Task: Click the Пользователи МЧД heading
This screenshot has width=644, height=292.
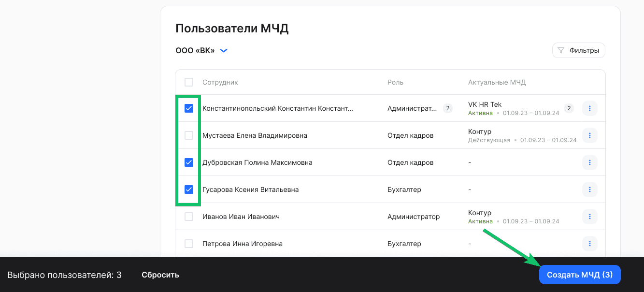Action: coord(232,28)
